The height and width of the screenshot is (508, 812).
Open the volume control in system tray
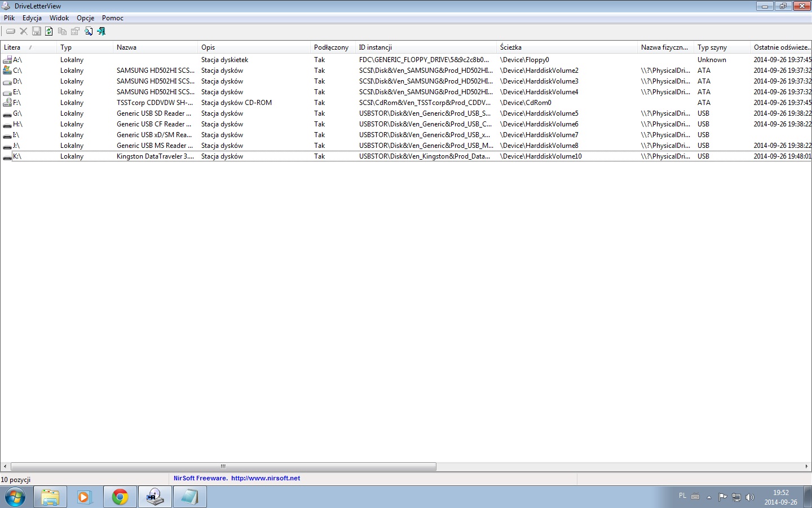pyautogui.click(x=750, y=497)
